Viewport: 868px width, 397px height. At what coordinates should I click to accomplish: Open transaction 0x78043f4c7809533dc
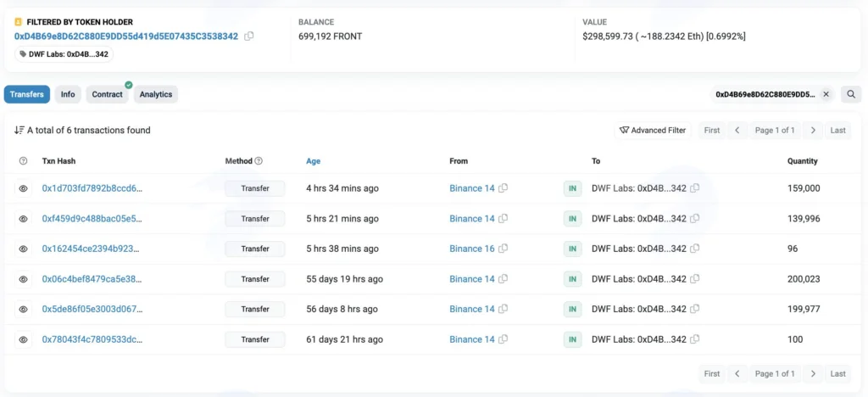92,339
